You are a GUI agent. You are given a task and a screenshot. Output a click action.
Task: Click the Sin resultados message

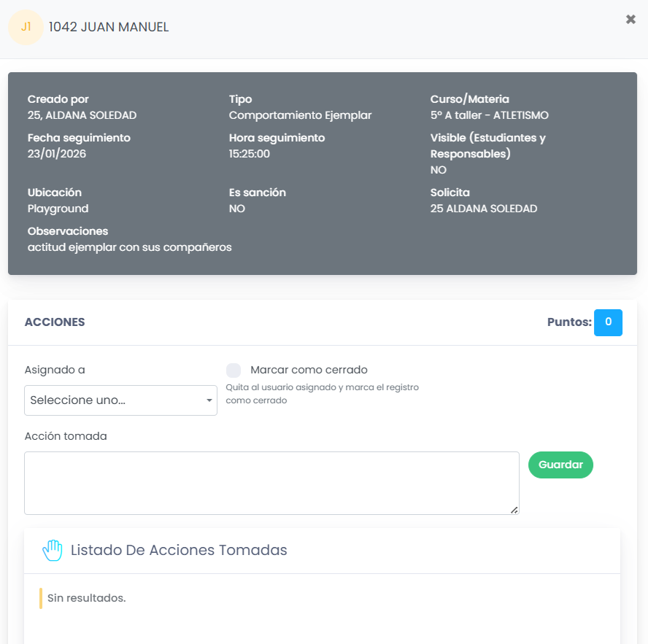(86, 598)
